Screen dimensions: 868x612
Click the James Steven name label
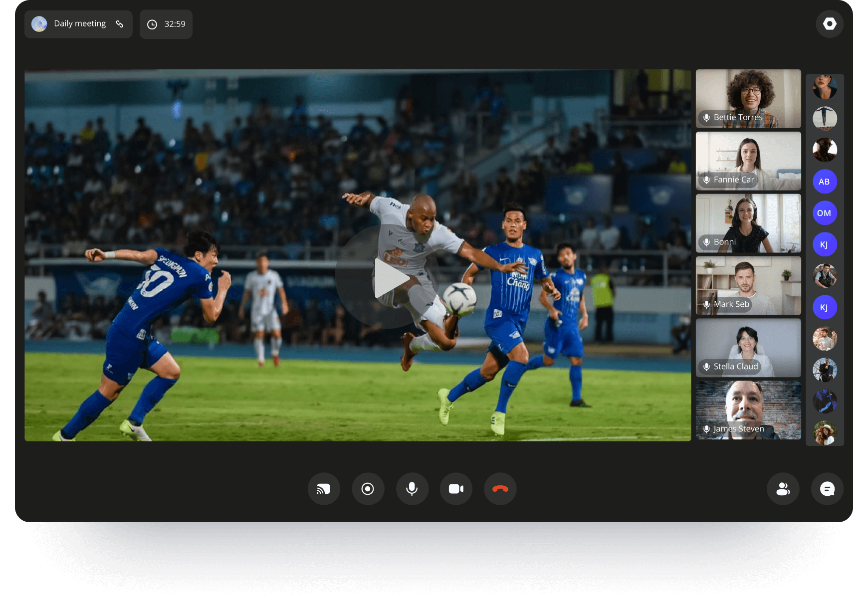[739, 429]
